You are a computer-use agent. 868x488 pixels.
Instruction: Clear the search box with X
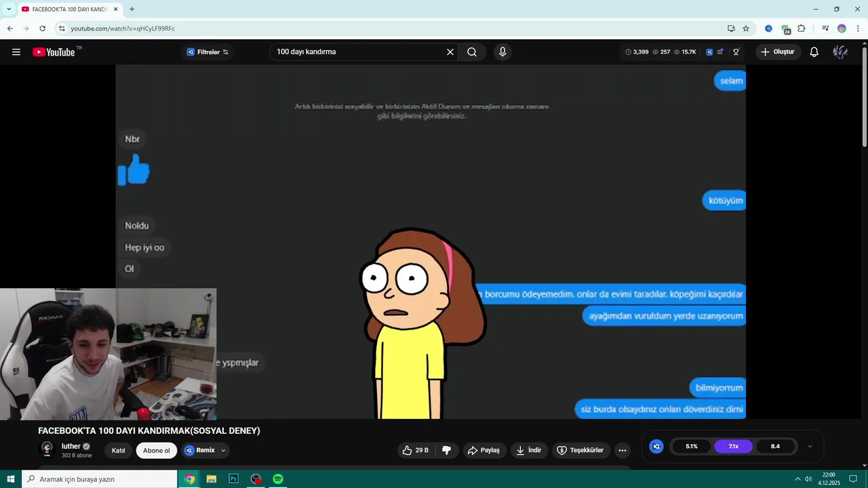pyautogui.click(x=450, y=52)
